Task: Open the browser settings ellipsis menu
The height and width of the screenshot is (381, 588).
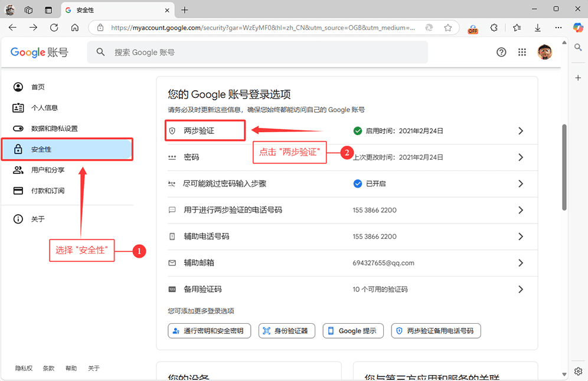Action: point(558,27)
